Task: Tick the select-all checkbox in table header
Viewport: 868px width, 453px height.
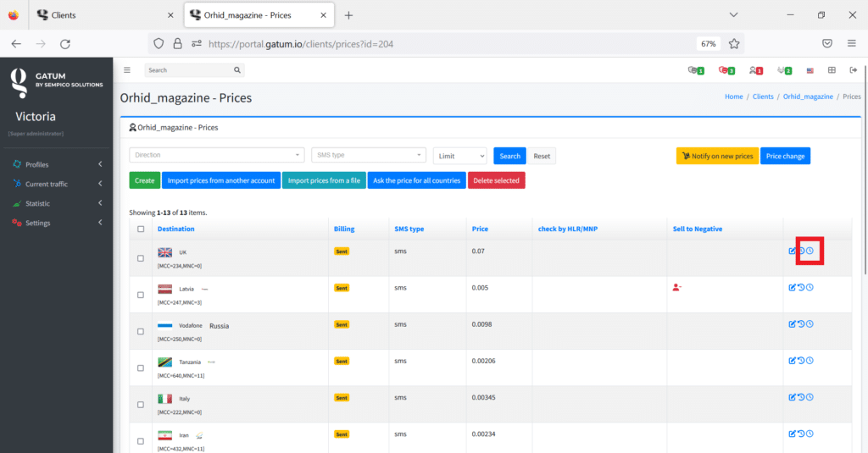Action: coord(141,229)
